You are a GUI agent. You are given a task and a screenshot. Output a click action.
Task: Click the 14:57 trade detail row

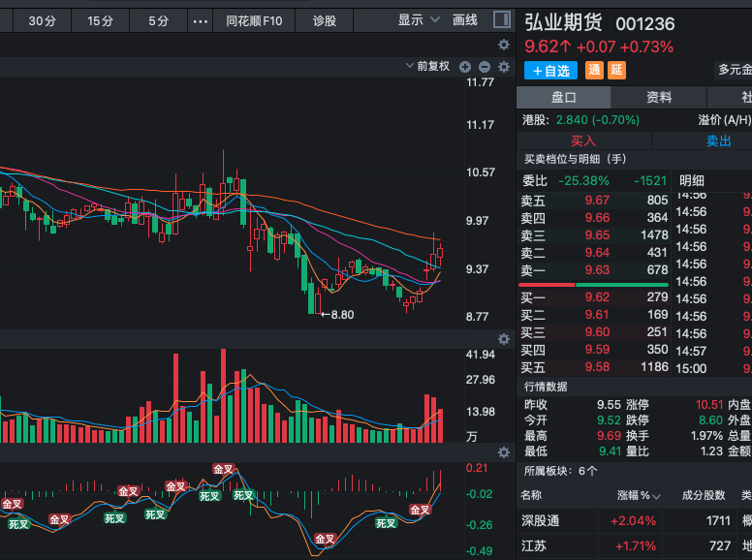pos(713,352)
